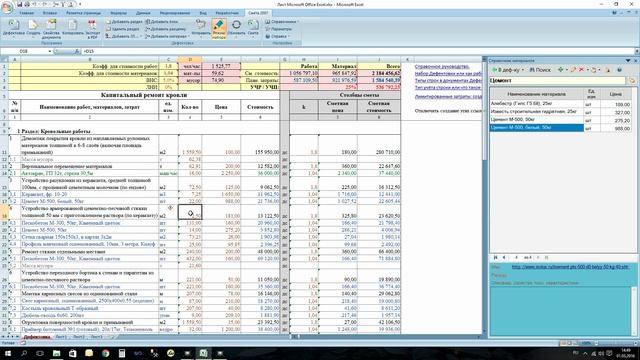Switch to the Главная ribbon tab
The width and height of the screenshot is (640, 360).
27,13
